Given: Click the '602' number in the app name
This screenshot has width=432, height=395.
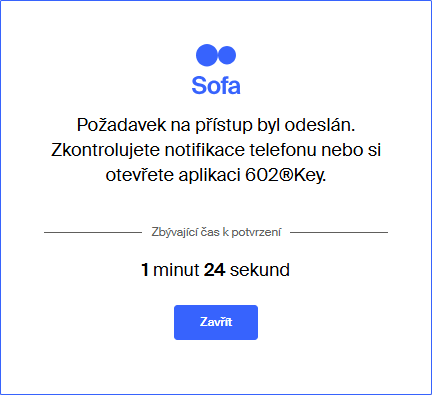Looking at the screenshot, I should tap(261, 175).
